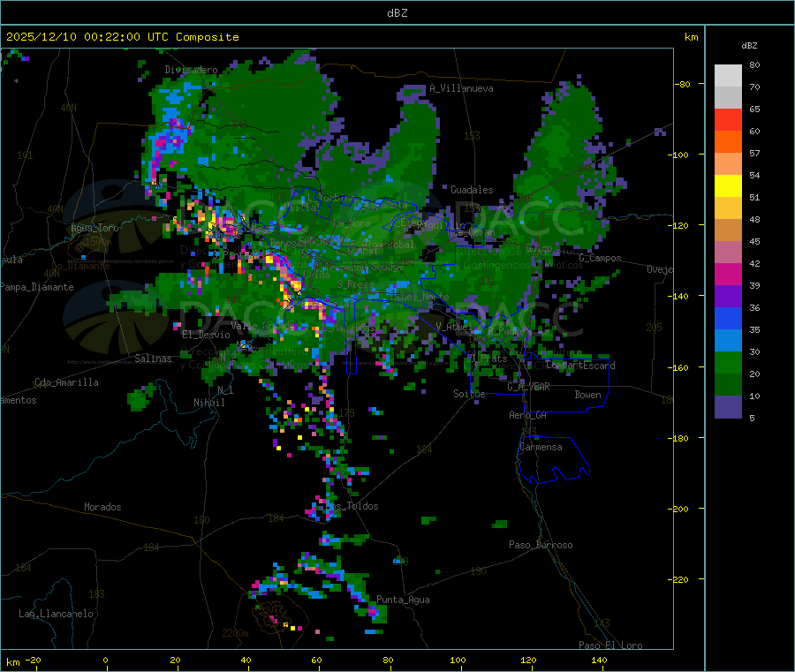
Task: Click the Paso_El_Loro label
Action: (x=611, y=646)
